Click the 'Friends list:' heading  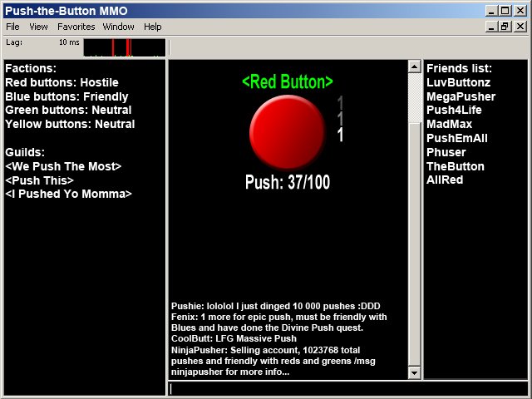pyautogui.click(x=459, y=68)
